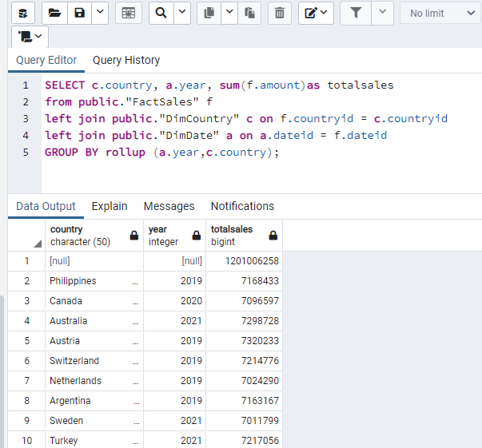482x448 pixels.
Task: Click the line joining "DimCountry"
Action: click(246, 119)
